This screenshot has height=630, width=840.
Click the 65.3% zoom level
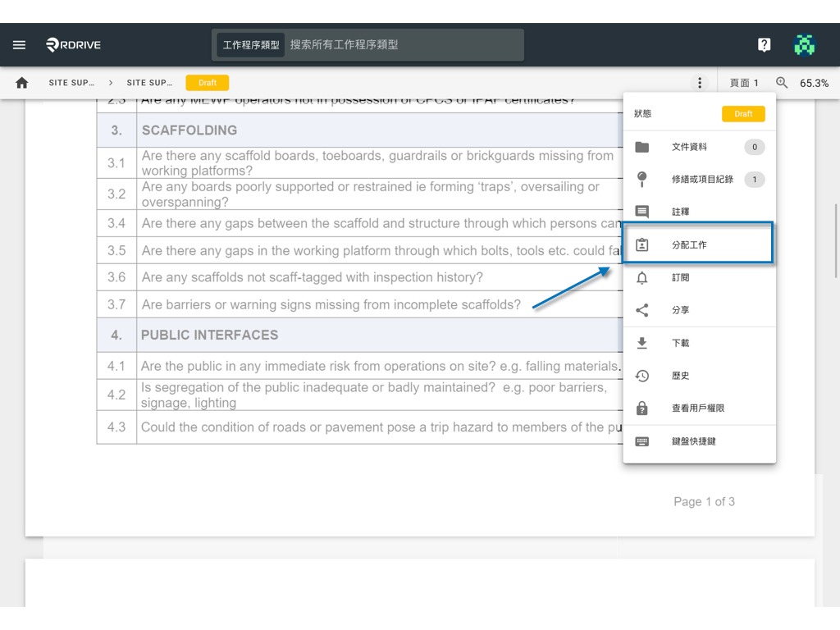(x=814, y=83)
